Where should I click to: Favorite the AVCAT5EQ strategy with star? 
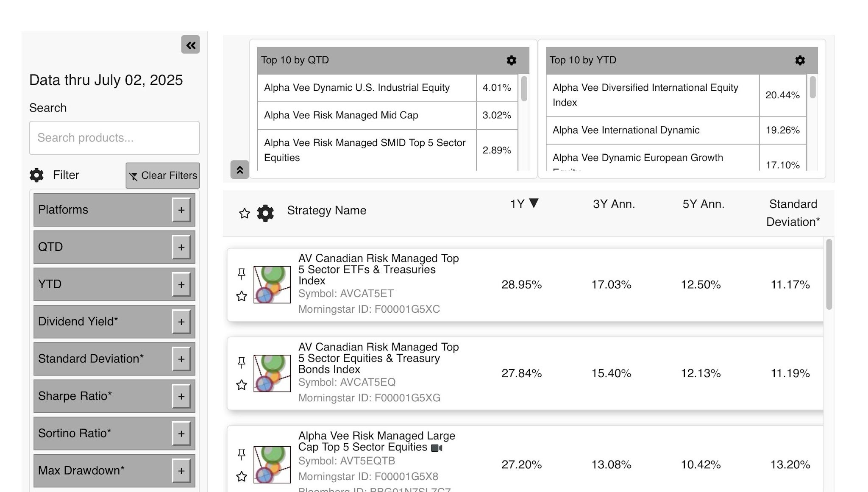(242, 385)
